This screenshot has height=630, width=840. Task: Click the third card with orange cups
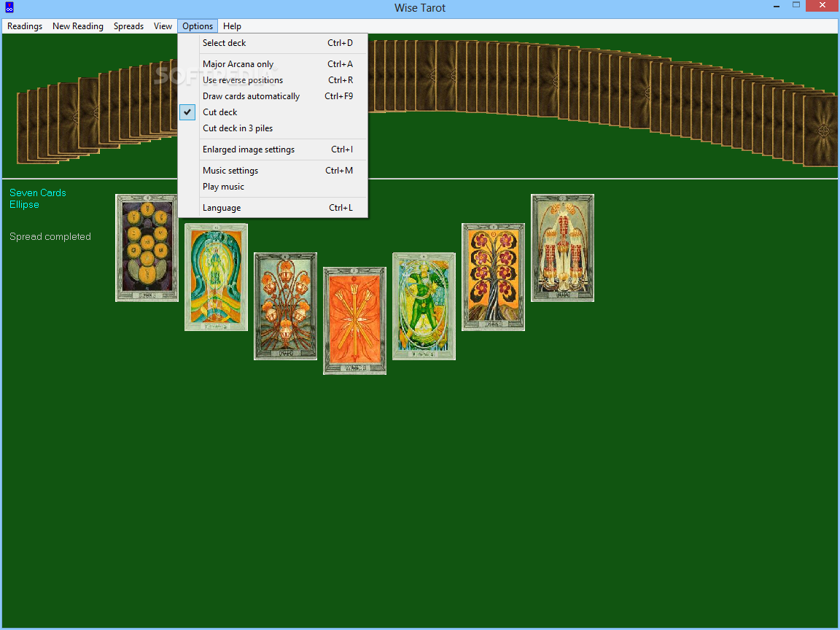coord(285,306)
